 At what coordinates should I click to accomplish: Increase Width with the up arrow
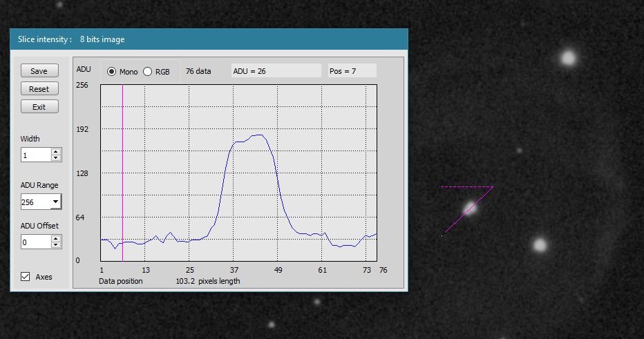56,152
